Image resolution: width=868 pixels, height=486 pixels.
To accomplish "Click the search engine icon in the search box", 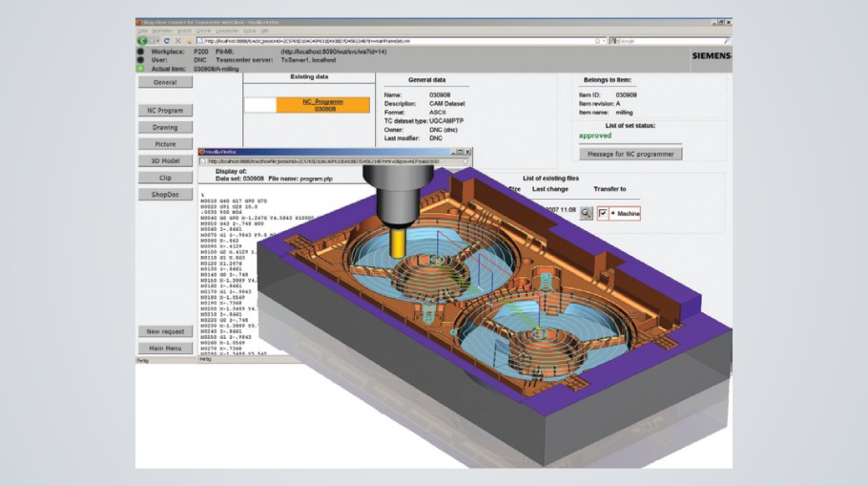I will (614, 41).
